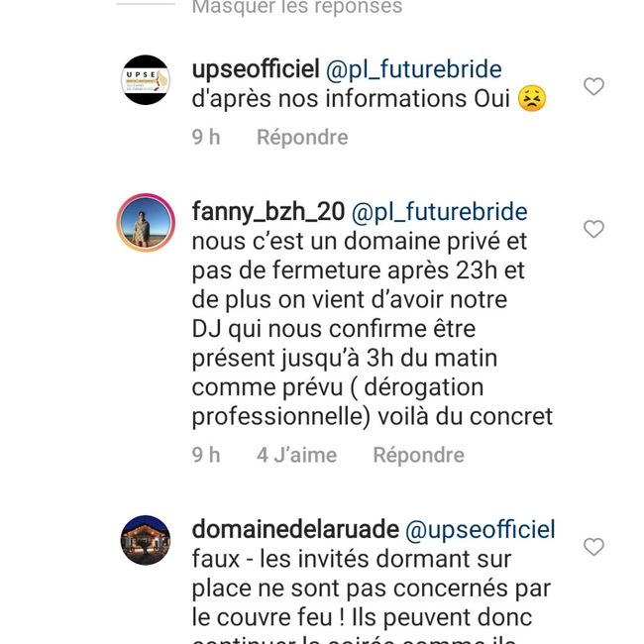Image resolution: width=644 pixels, height=644 pixels.
Task: Open @pl_futurebride mention in upseofficiel's reply
Action: click(413, 69)
